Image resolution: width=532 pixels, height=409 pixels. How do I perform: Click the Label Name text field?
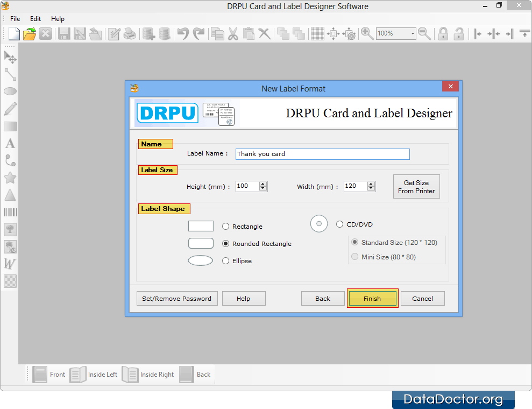coord(322,154)
